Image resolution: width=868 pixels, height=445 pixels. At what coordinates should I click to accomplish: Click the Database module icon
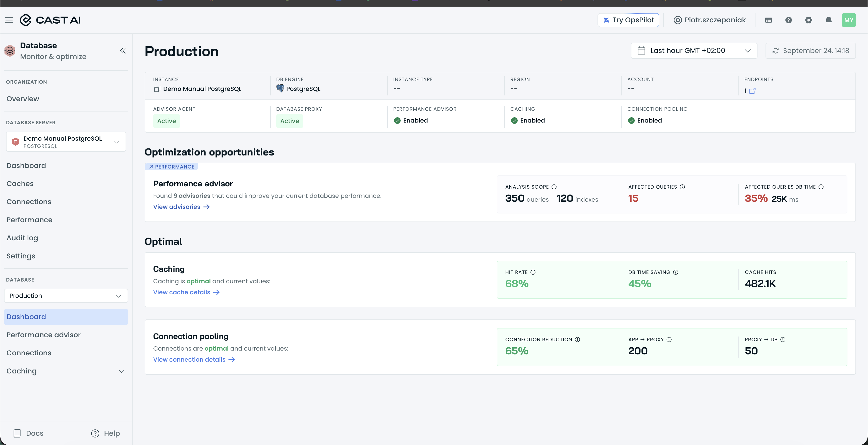[10, 51]
